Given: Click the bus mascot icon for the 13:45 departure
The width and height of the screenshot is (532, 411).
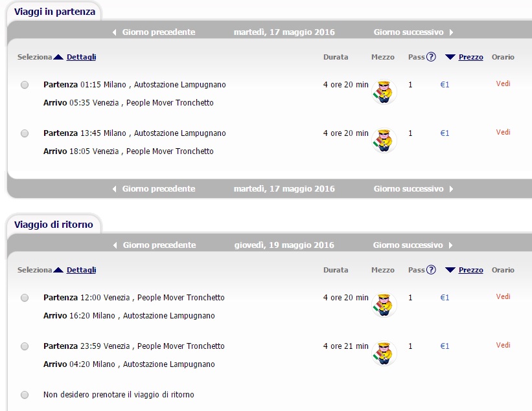Looking at the screenshot, I should (x=384, y=140).
